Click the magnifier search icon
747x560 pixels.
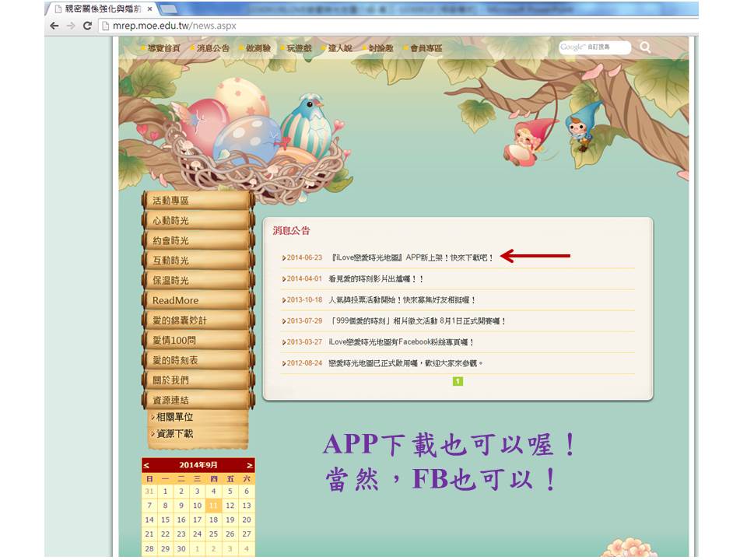tap(645, 47)
